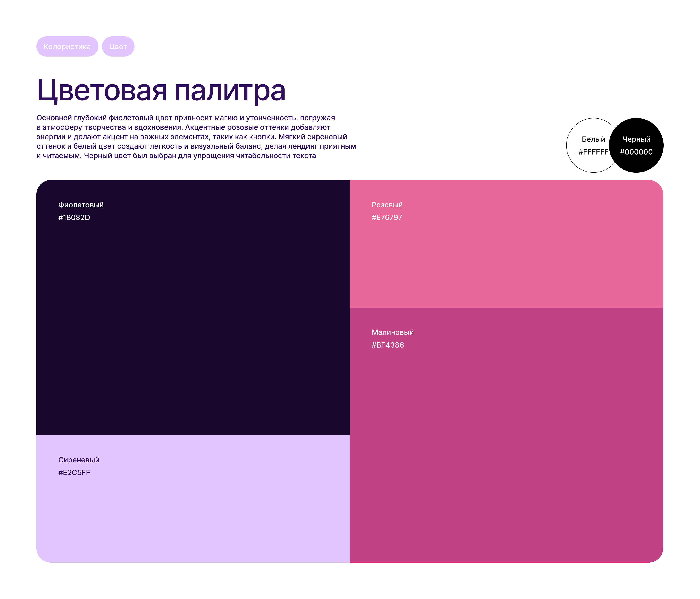Click the Цвет pill tag

tap(118, 47)
